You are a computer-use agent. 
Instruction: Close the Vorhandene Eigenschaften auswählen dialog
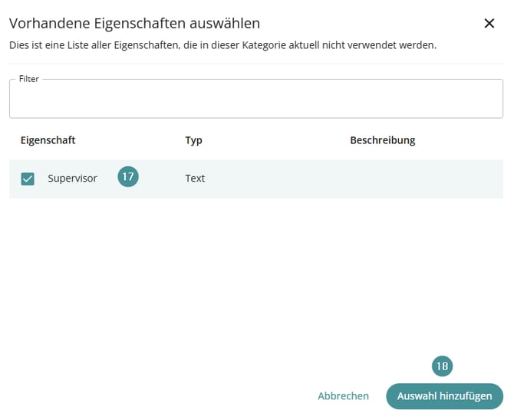(x=489, y=23)
